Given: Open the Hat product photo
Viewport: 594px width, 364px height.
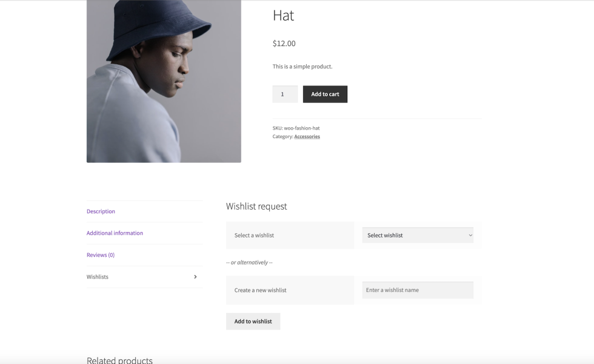Looking at the screenshot, I should (164, 81).
